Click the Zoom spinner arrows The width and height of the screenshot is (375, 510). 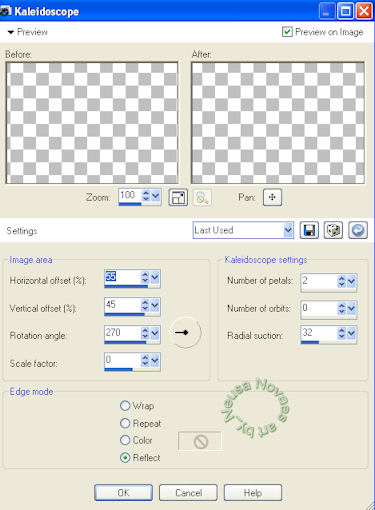[x=146, y=196]
